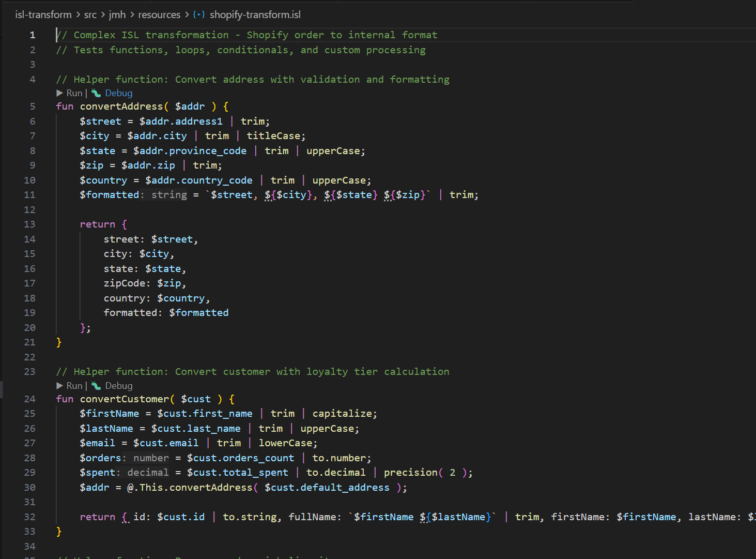756x559 pixels.
Task: Run the convertAddress function via Run lens
Action: pos(74,93)
